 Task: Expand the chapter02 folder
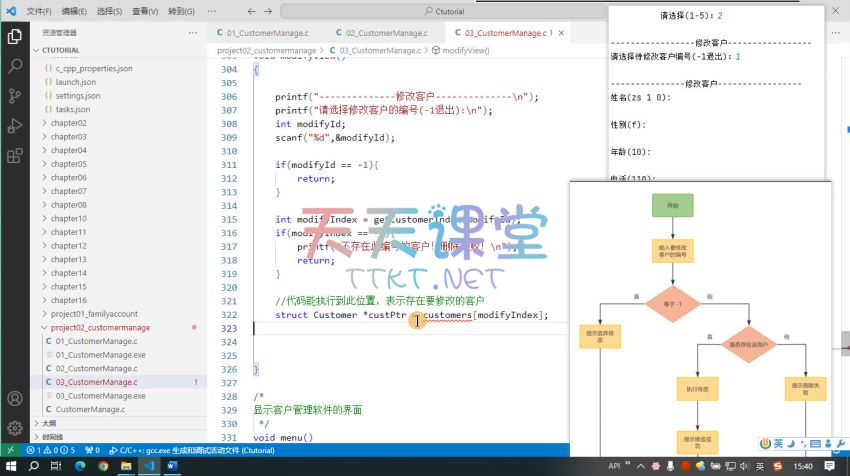coord(68,123)
